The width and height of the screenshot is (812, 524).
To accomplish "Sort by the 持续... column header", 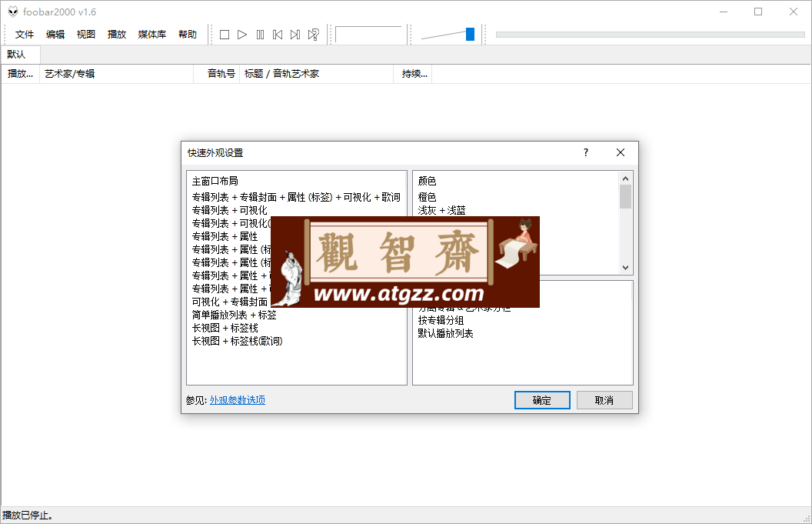I will pyautogui.click(x=413, y=74).
